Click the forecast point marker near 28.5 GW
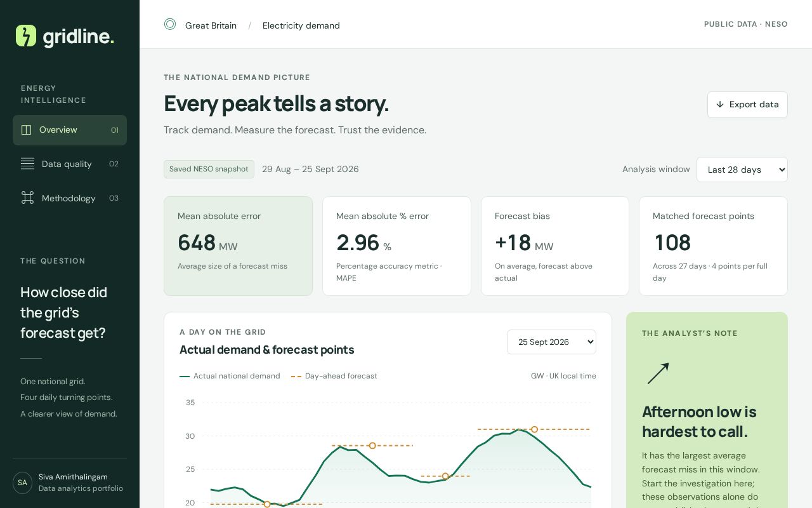The image size is (812, 508). [372, 446]
